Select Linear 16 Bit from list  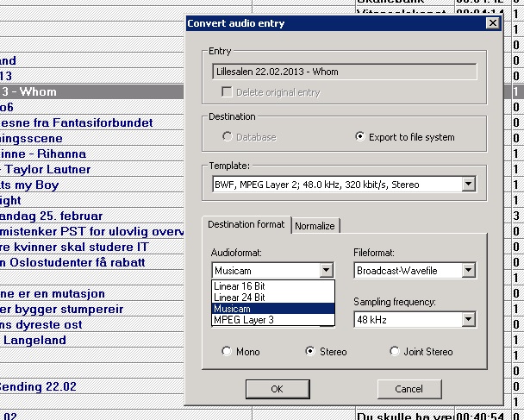tap(273, 286)
